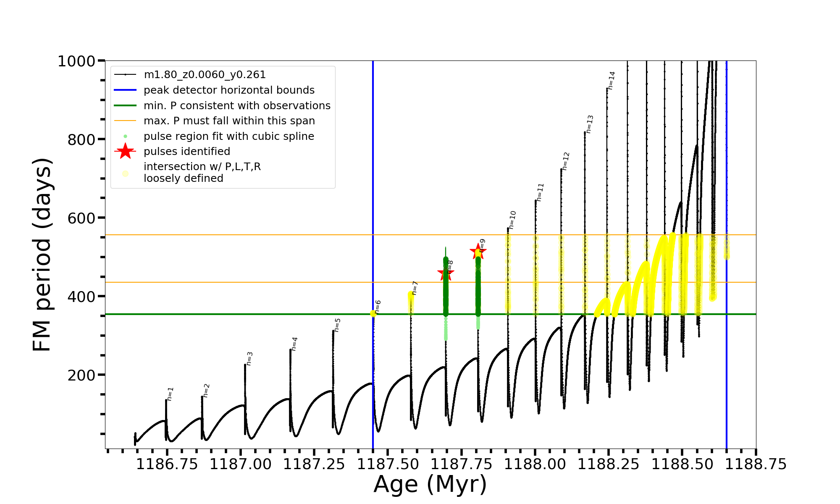Click the n=14 peak label
Image resolution: width=840 pixels, height=504 pixels.
(x=612, y=81)
